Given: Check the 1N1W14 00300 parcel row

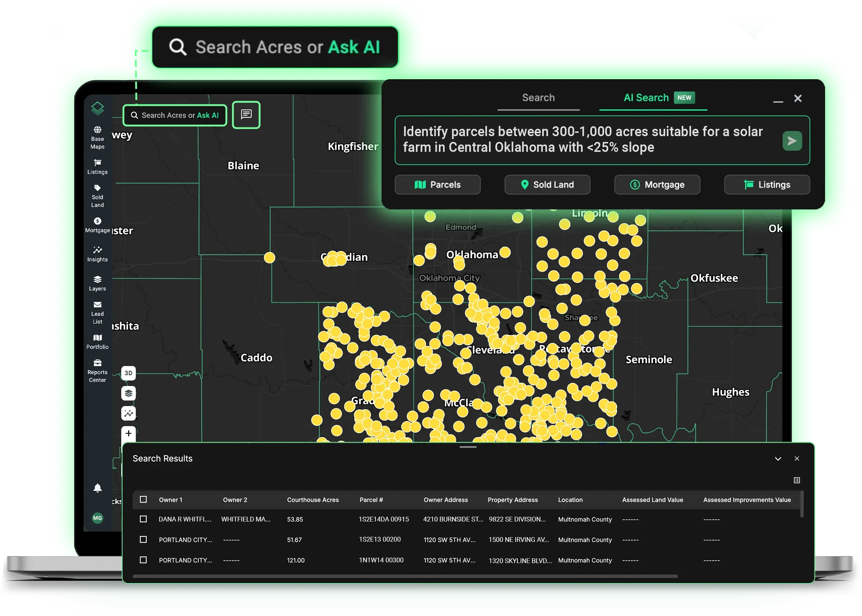Looking at the screenshot, I should pos(143,560).
